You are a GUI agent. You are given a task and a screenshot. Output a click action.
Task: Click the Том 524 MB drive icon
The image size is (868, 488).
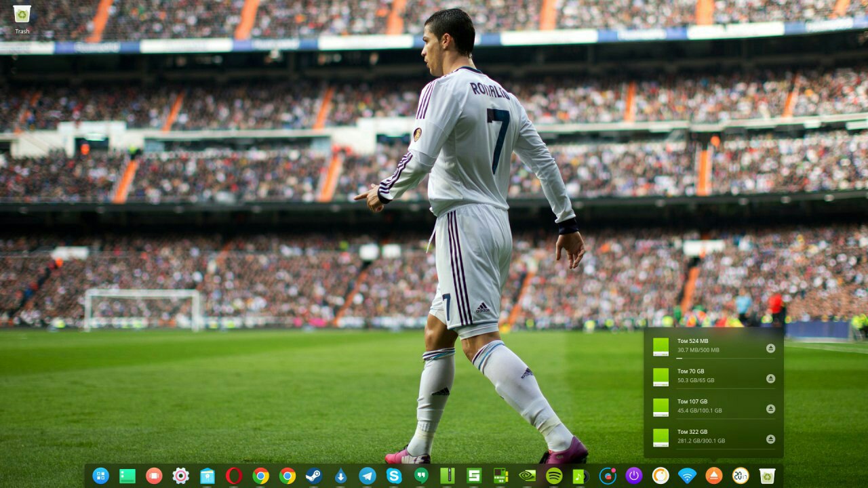pos(660,346)
